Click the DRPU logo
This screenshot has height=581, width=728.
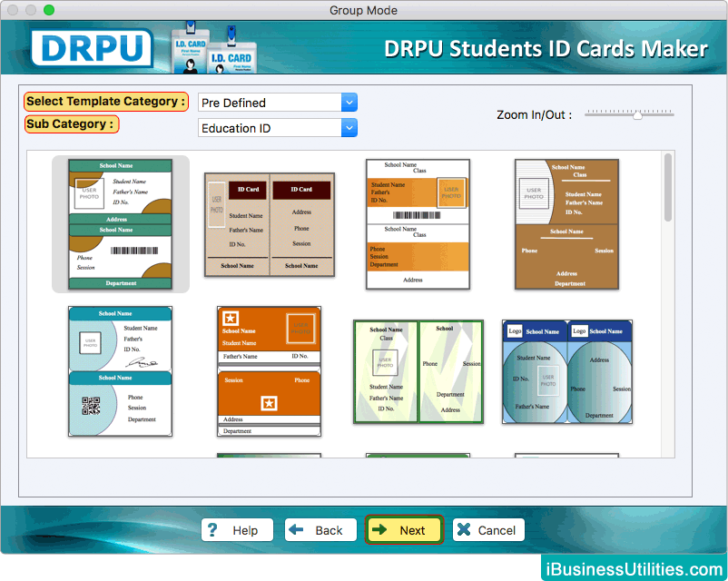(92, 48)
